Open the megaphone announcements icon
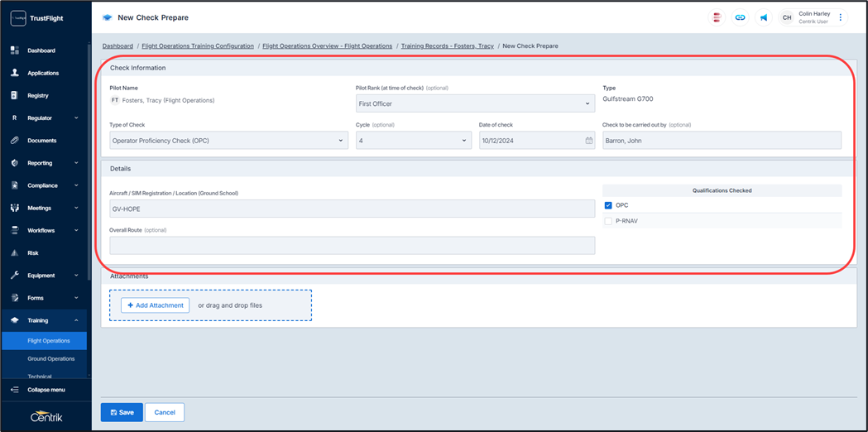 tap(764, 17)
